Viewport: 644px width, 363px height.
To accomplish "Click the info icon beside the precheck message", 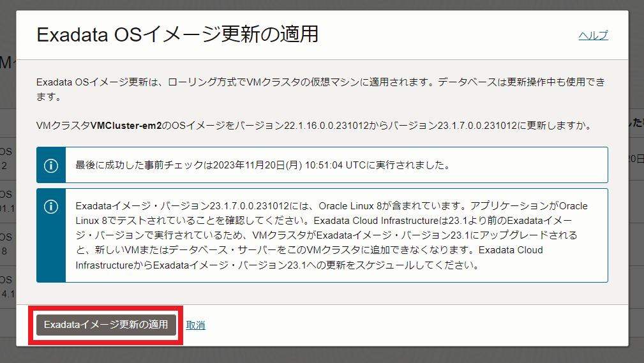I will [51, 165].
